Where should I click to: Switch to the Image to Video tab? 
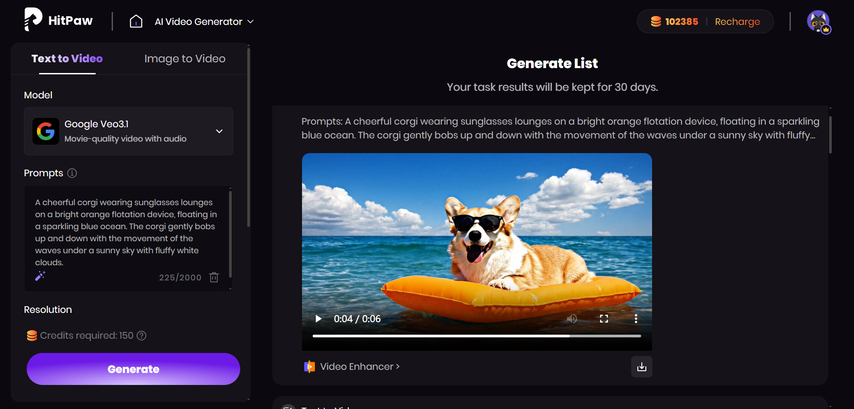point(185,59)
